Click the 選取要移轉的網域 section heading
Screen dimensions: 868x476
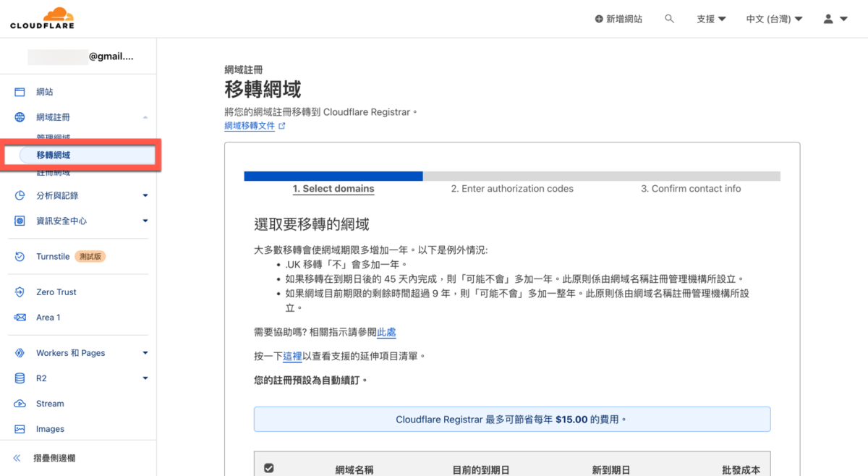tap(312, 224)
